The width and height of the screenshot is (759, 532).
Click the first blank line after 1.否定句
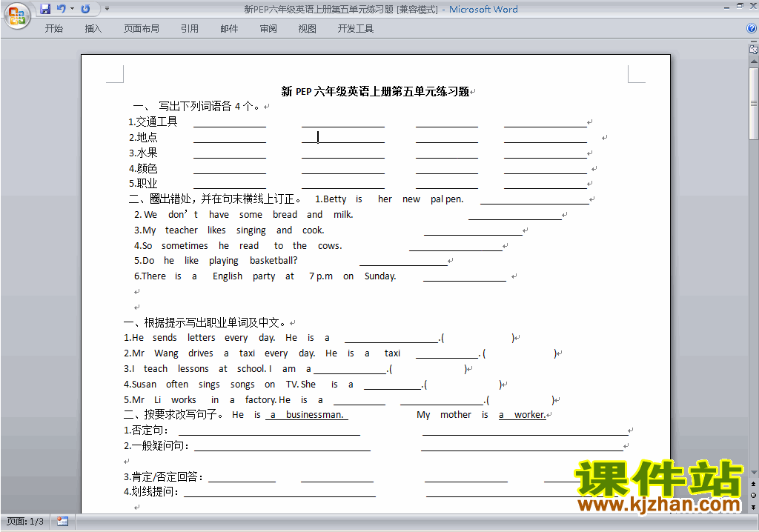pos(269,430)
